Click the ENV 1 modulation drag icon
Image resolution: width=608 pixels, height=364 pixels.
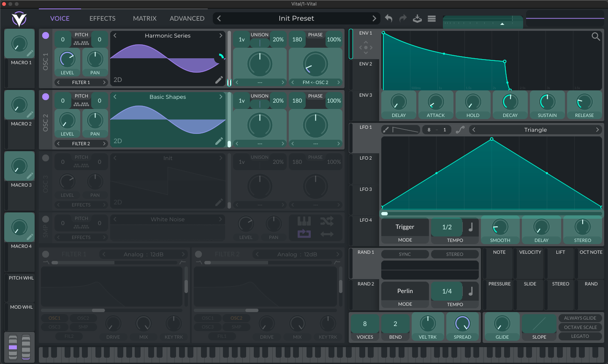pyautogui.click(x=366, y=47)
